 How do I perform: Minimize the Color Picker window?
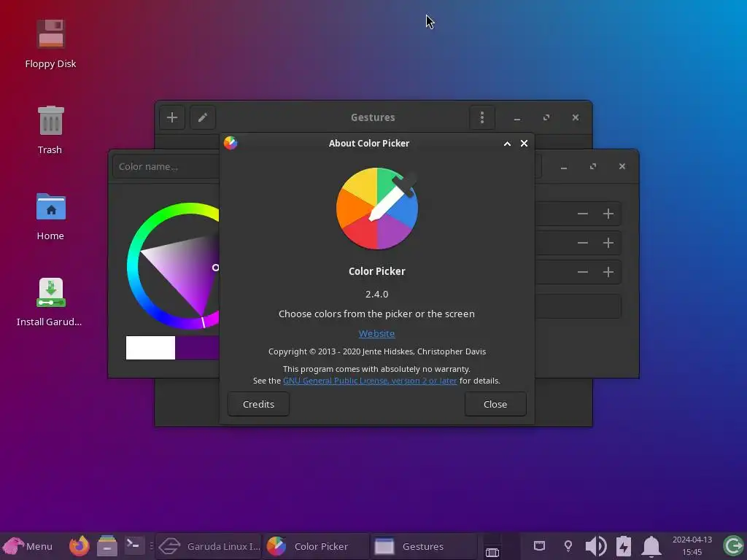(564, 166)
